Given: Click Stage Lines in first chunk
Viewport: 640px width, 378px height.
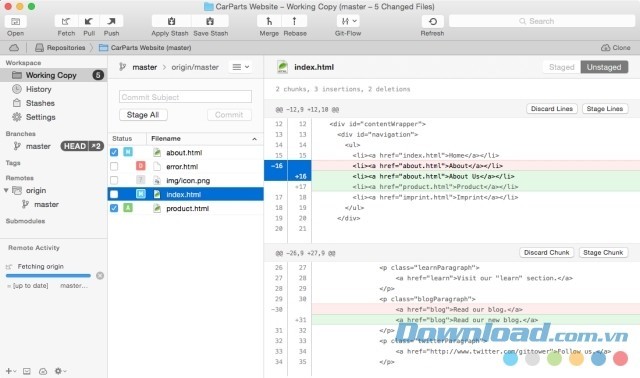Looking at the screenshot, I should coord(604,109).
